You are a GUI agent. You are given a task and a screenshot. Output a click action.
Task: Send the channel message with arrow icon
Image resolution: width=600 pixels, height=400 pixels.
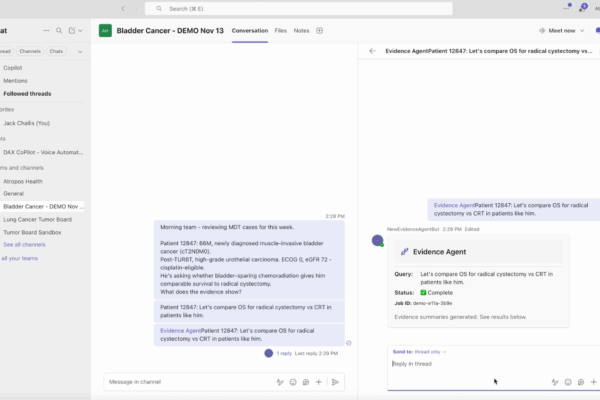click(335, 382)
